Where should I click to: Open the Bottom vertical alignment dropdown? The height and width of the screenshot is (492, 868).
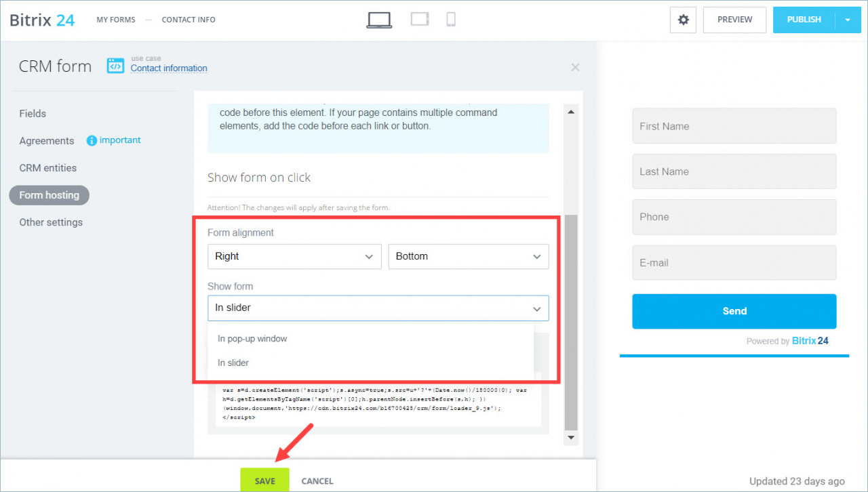click(469, 256)
